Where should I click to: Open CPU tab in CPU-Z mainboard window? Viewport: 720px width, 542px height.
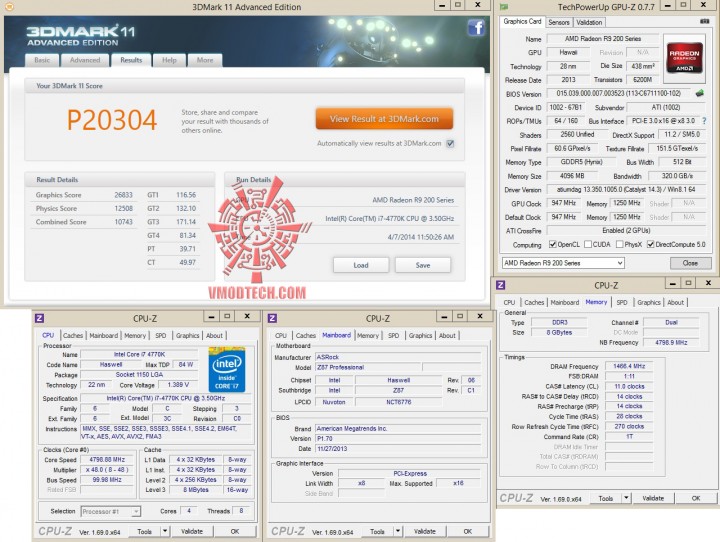tap(281, 336)
